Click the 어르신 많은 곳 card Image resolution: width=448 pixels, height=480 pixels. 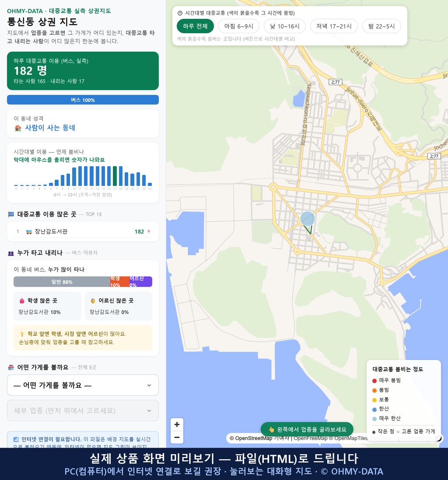pyautogui.click(x=119, y=306)
